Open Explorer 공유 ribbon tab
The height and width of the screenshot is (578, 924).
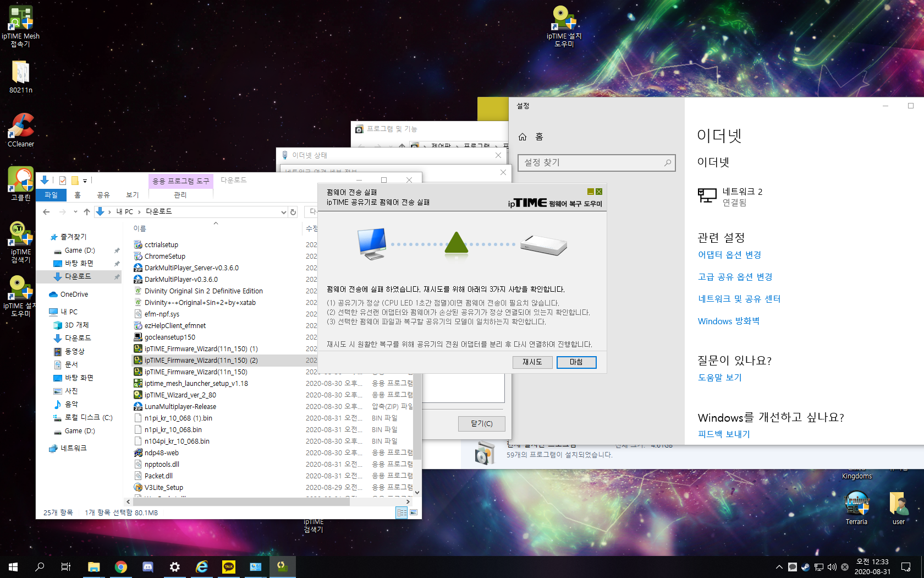point(103,195)
